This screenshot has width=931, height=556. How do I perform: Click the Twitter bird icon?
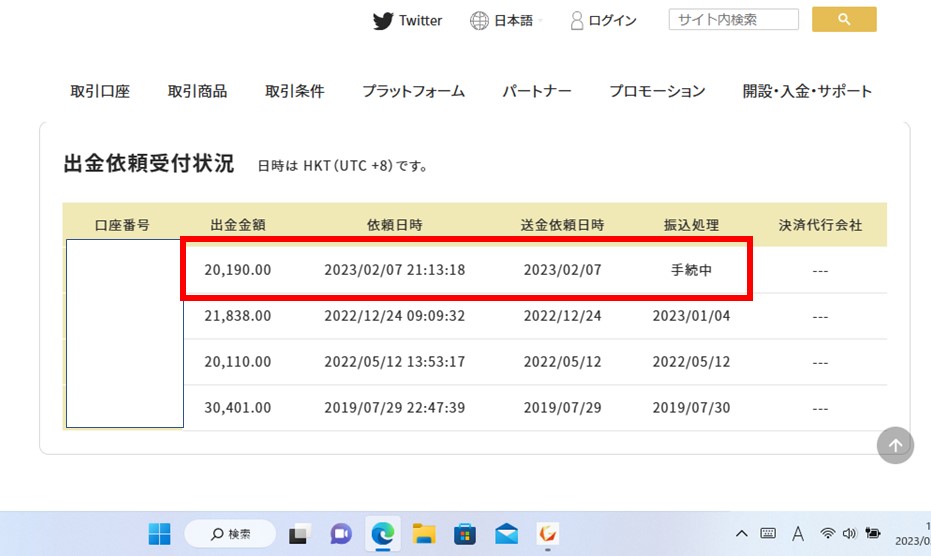click(383, 21)
